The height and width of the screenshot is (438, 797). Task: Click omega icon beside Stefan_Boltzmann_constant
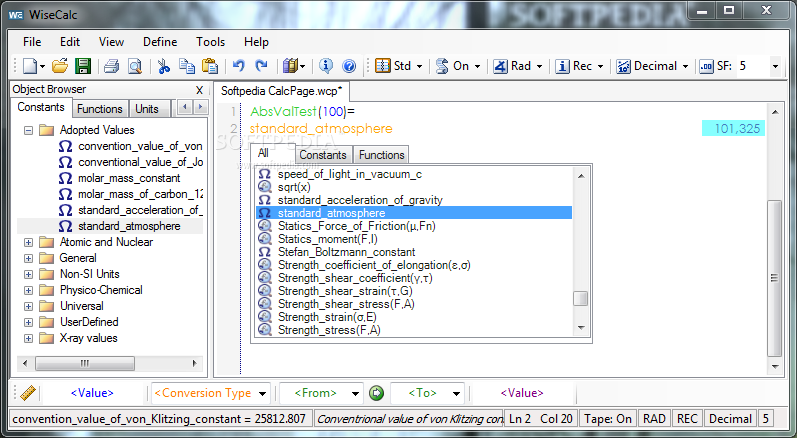tap(265, 252)
